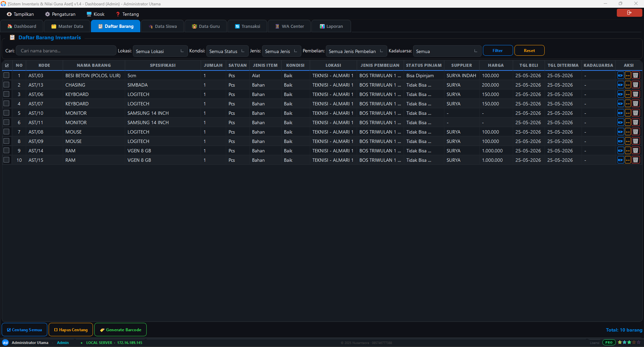This screenshot has height=347, width=644.
Task: Tick the checkbox for AST/13 CHASING row
Action: pyautogui.click(x=6, y=85)
